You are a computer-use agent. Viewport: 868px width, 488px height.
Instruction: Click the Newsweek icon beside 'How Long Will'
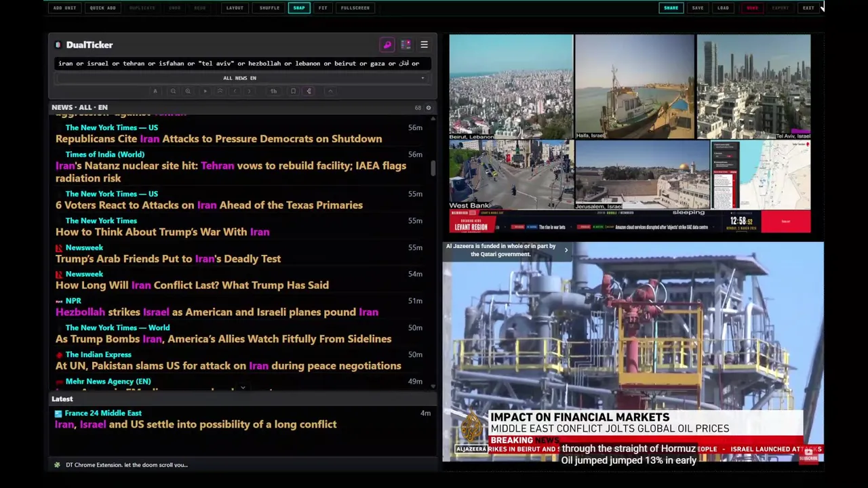click(59, 274)
